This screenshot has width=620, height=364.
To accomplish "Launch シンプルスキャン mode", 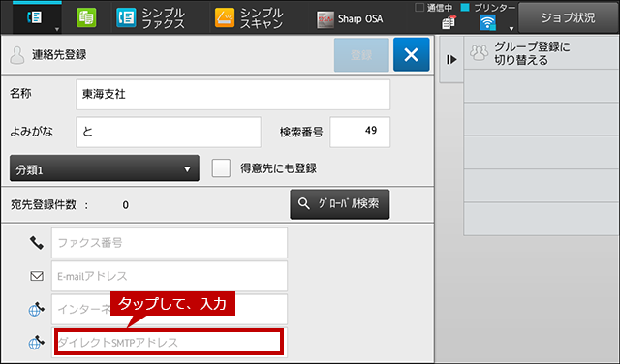I will (x=249, y=18).
